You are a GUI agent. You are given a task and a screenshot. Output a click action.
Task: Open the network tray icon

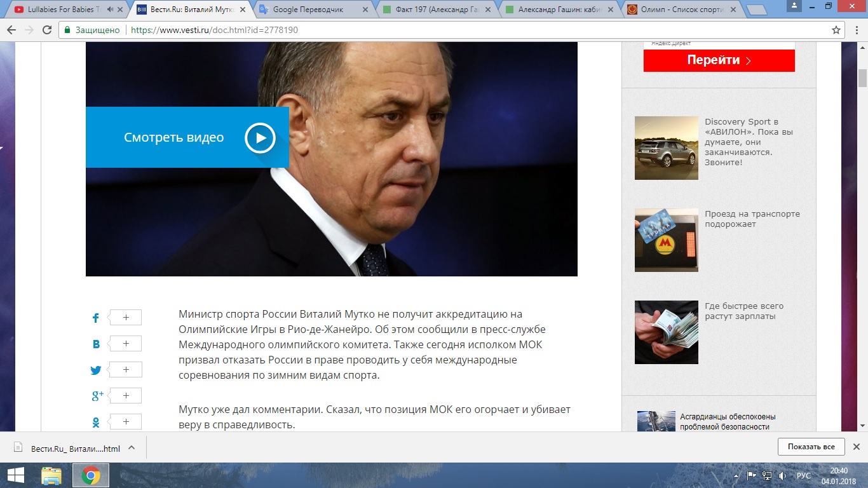768,475
